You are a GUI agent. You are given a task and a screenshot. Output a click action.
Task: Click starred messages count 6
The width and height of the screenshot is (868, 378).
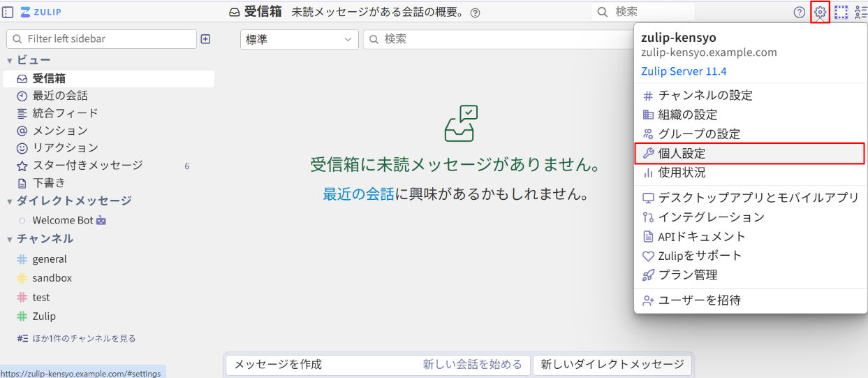coord(187,166)
